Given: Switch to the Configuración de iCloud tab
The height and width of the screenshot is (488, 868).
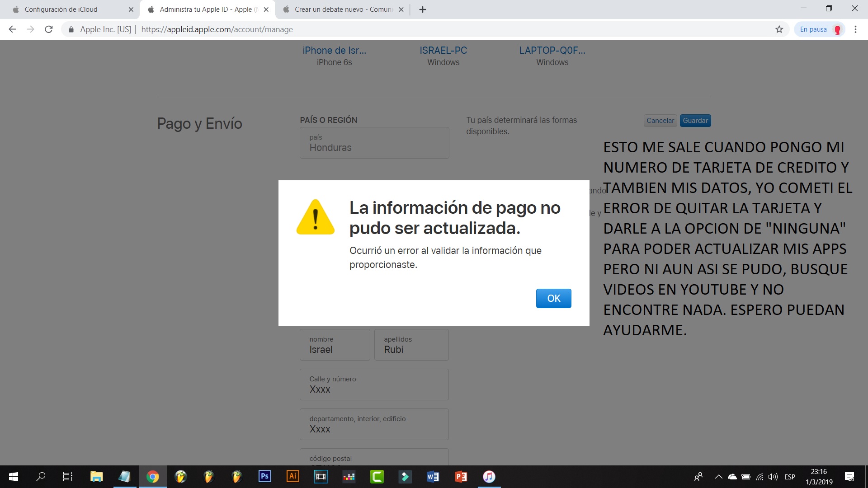Looking at the screenshot, I should pos(61,9).
